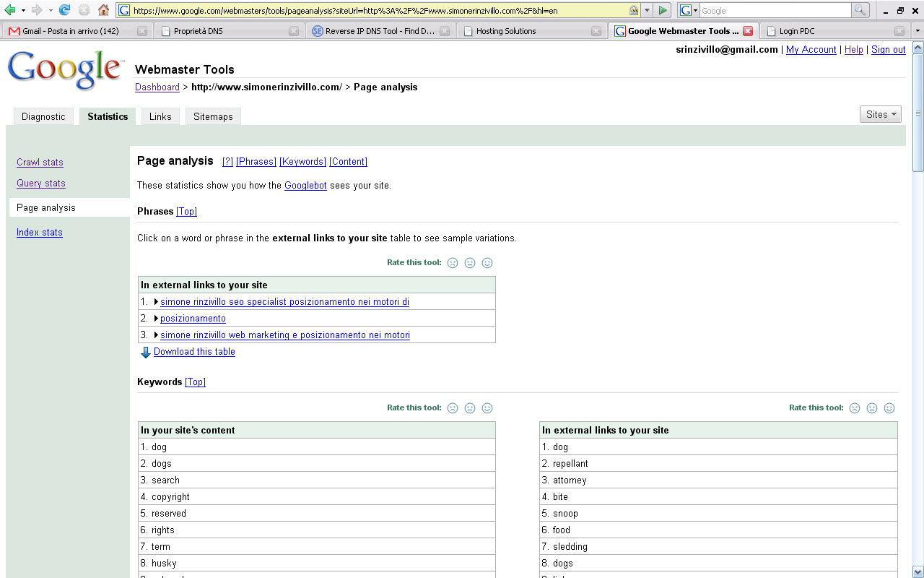This screenshot has width=924, height=578.
Task: Switch to the Hosting Solutions tab
Action: pos(531,31)
